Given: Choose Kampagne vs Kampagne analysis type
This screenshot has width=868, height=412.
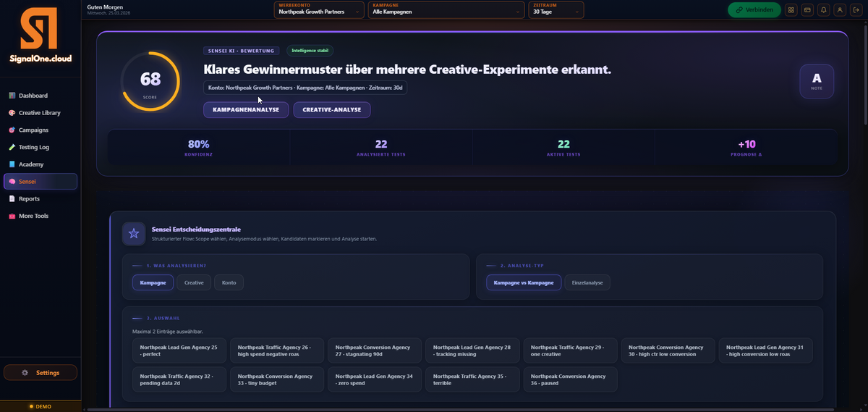Looking at the screenshot, I should 524,282.
